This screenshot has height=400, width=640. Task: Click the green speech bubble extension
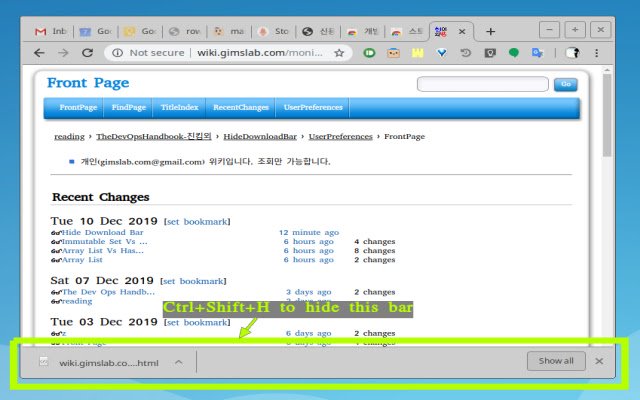(x=514, y=53)
